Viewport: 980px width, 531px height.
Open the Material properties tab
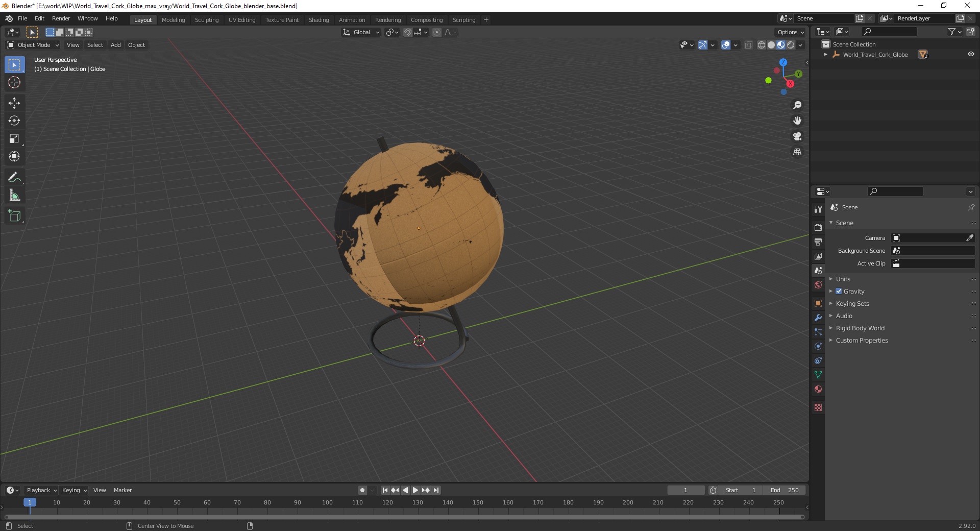[x=818, y=389]
